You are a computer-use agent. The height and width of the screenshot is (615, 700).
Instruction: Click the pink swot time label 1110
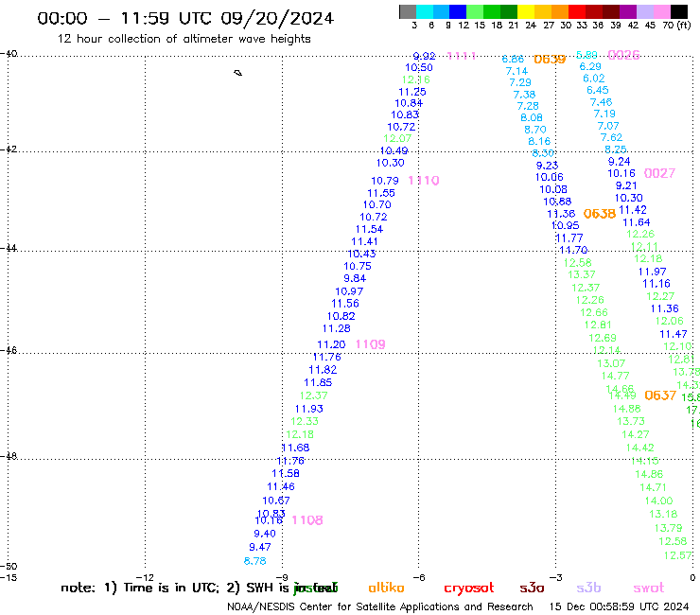(x=424, y=181)
